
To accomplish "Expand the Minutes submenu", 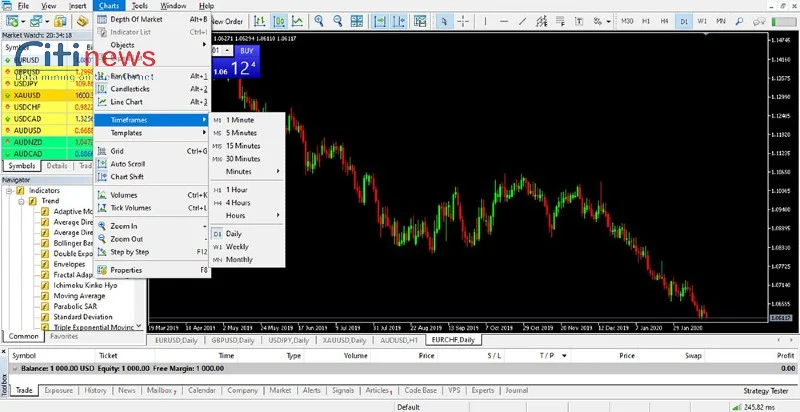I will tap(246, 171).
